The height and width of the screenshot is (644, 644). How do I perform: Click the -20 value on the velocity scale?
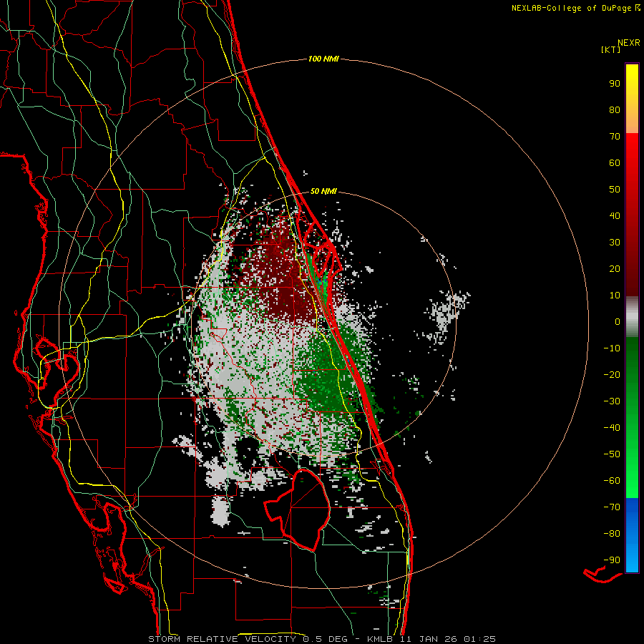click(x=612, y=374)
